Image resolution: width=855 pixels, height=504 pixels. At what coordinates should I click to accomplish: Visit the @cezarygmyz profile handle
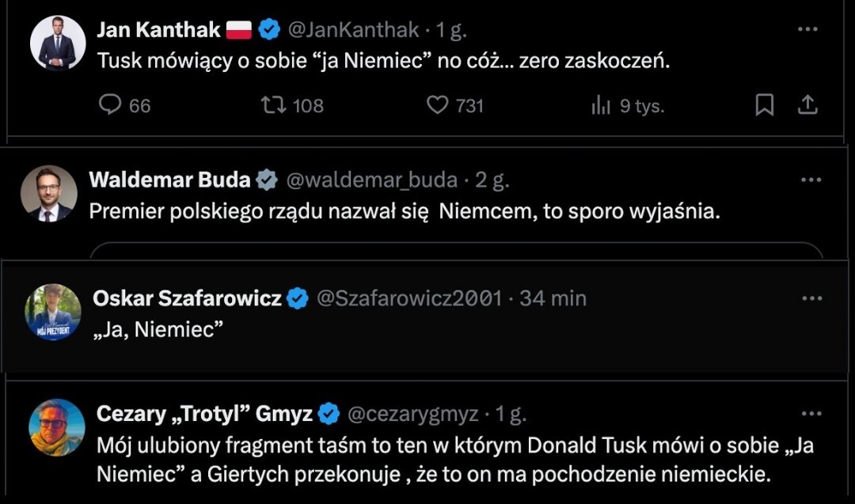412,413
